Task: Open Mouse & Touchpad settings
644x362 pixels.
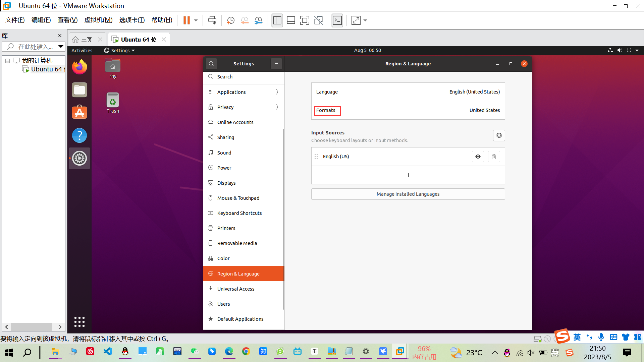Action: (244, 198)
